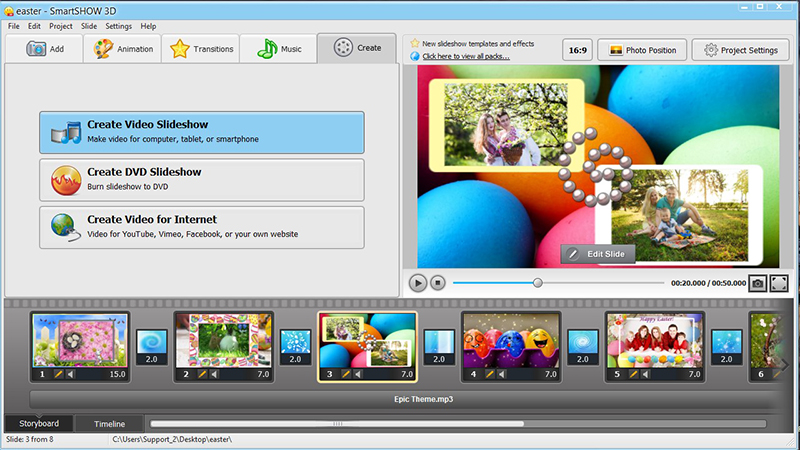The height and width of the screenshot is (450, 800).
Task: Click the transition between slides 1 and 2
Action: (x=152, y=347)
